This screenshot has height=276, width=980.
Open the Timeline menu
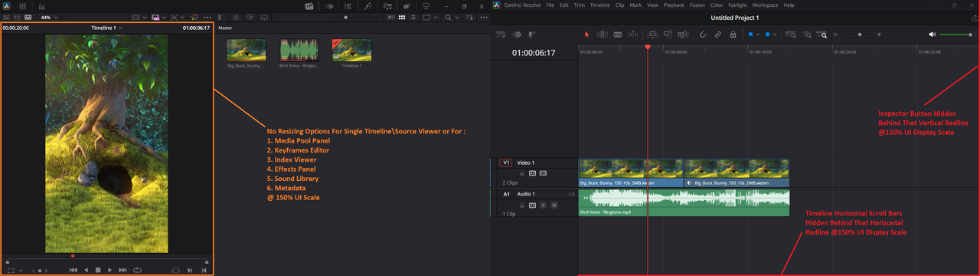601,5
